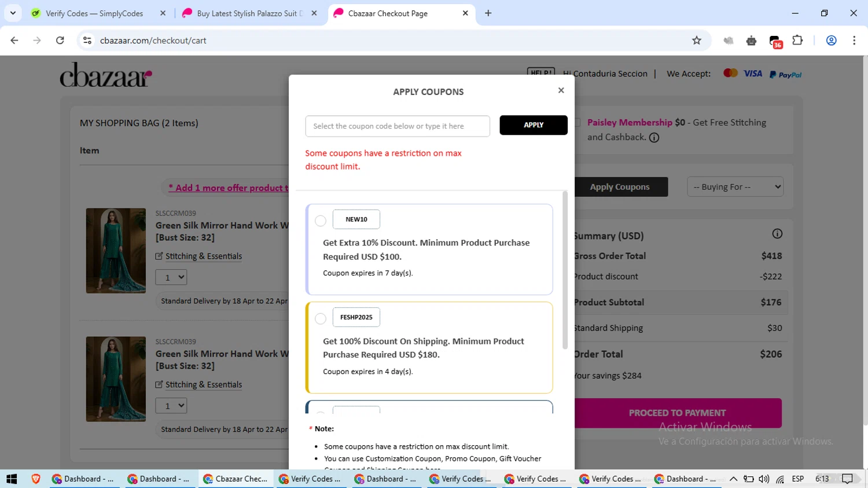Open the Chrome three-dot menu
Image resolution: width=868 pixels, height=488 pixels.
point(854,41)
